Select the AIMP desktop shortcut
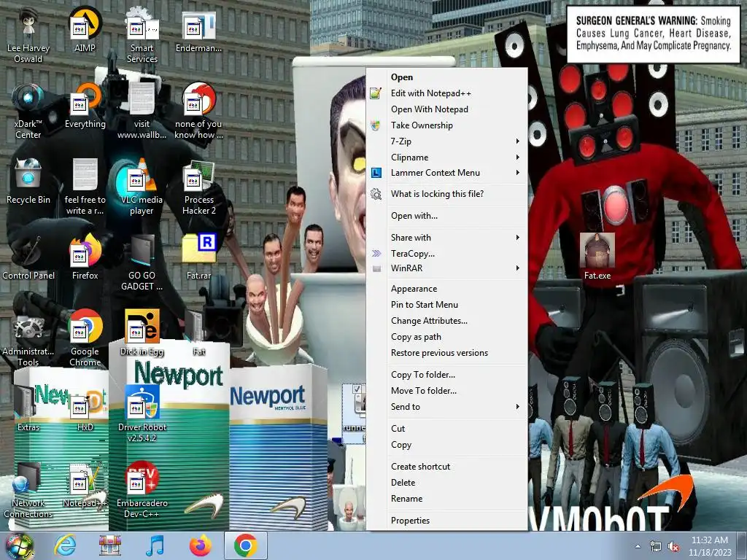Viewport: 747px width, 560px height. 85,31
